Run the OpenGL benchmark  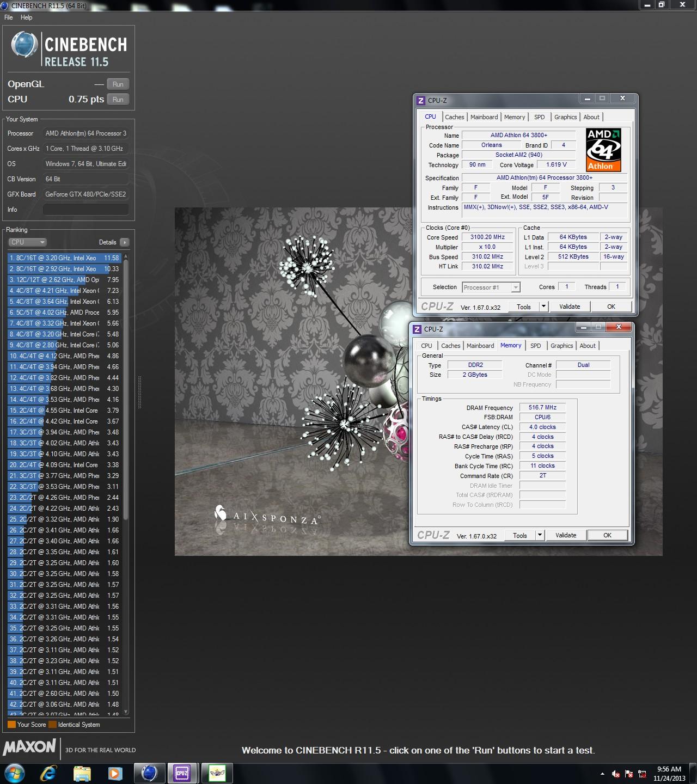[x=118, y=84]
